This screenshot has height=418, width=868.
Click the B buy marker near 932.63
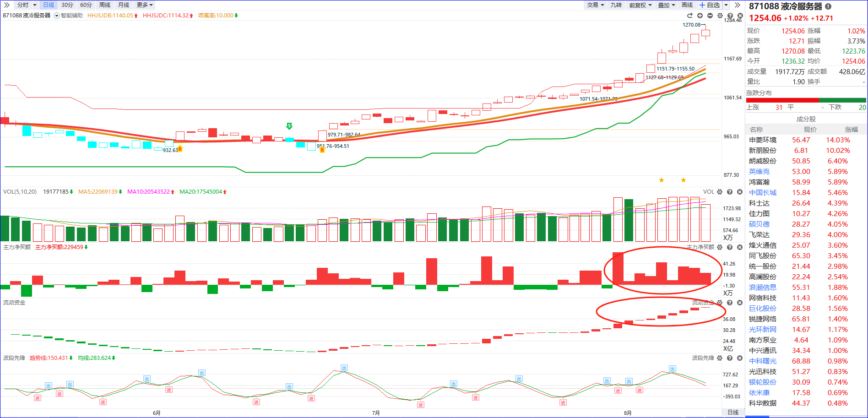click(x=180, y=149)
